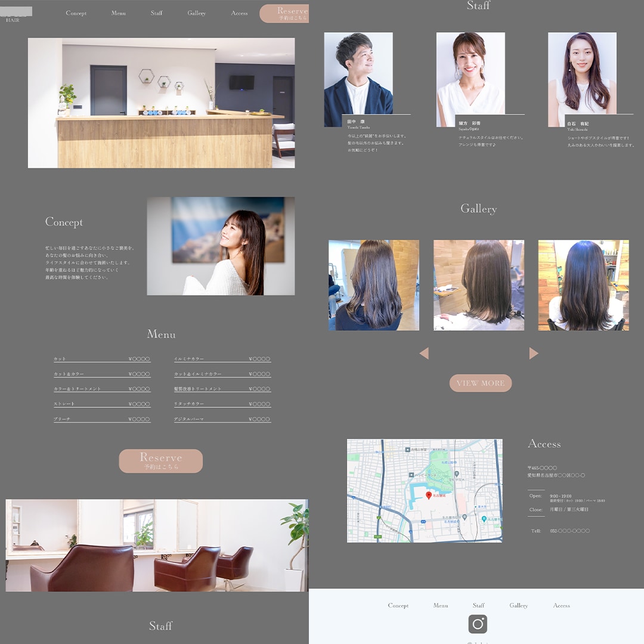Image resolution: width=644 pixels, height=644 pixels.
Task: Click the Sayaka Ogata name caption
Action: (469, 129)
